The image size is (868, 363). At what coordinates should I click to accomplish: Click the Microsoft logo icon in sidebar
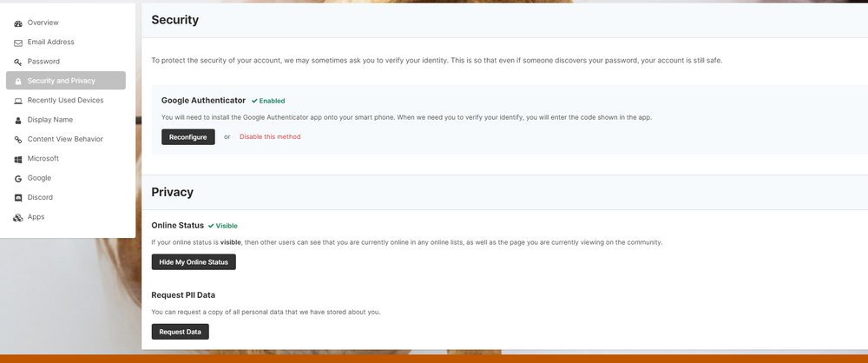click(18, 159)
